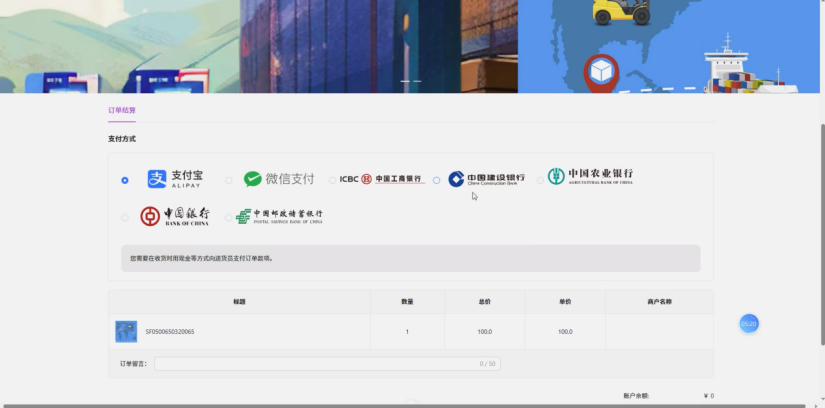Screen dimensions: 825x408
Task: Click the 账户余额 label
Action: pyautogui.click(x=636, y=396)
